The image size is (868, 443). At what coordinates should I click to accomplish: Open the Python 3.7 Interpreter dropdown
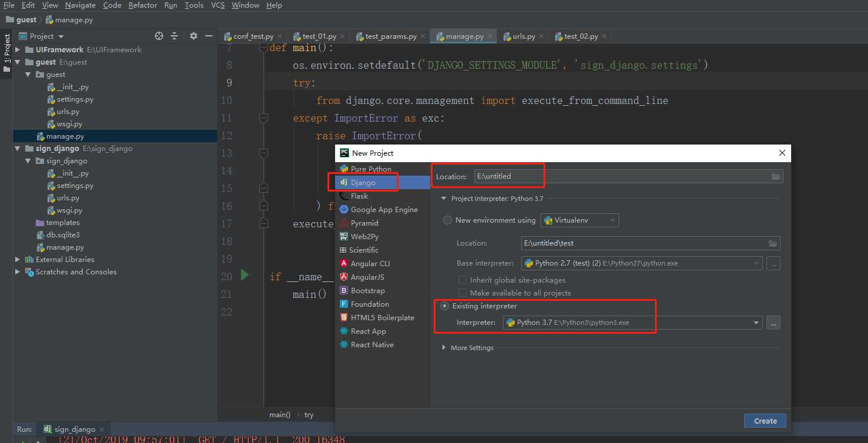[633, 323]
